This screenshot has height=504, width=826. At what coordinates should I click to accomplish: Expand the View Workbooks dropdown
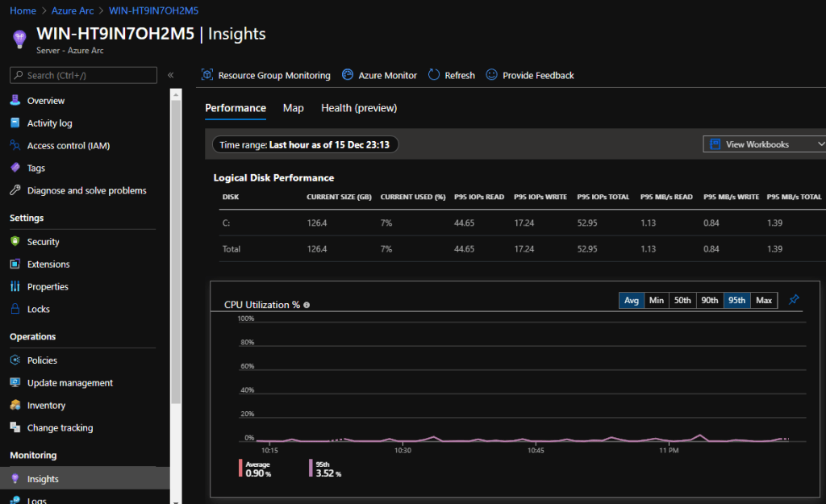(764, 144)
